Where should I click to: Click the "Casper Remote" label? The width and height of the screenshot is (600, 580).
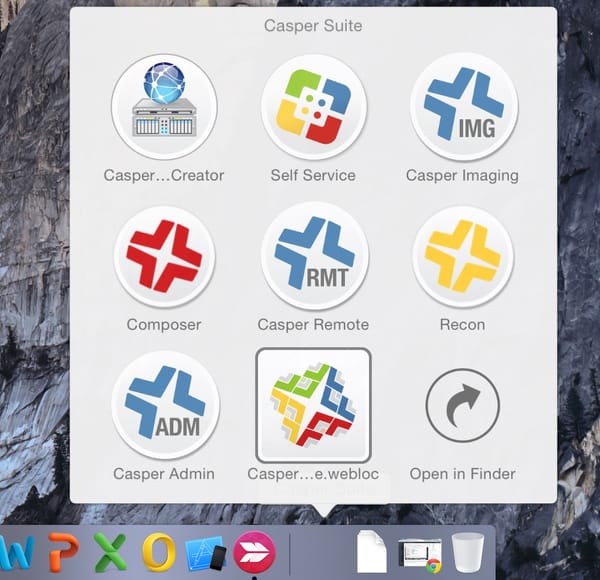click(x=313, y=325)
